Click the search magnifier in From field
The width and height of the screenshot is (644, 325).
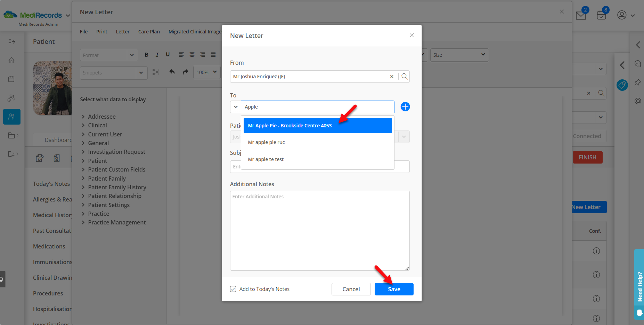(x=404, y=77)
